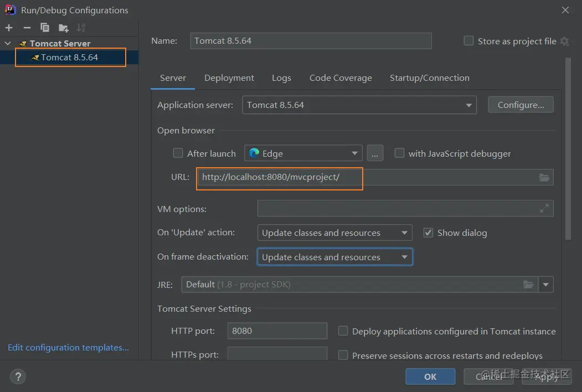Viewport: 582px width, 392px height.
Task: Click the browser ellipsis button
Action: point(375,153)
